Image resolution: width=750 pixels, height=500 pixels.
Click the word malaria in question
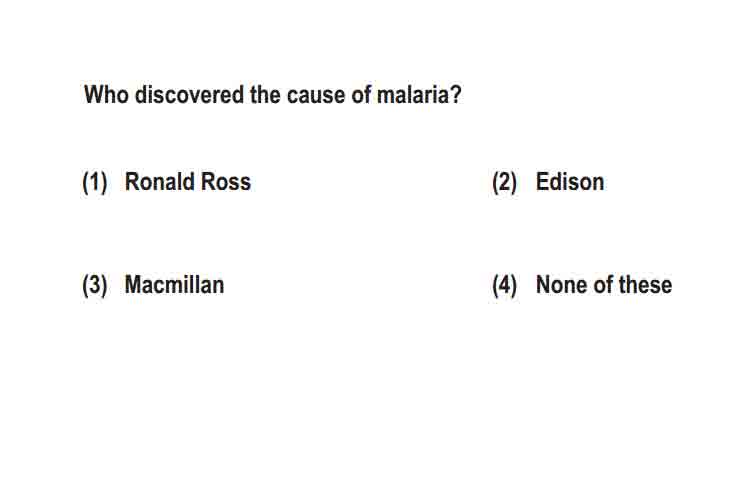(x=412, y=95)
